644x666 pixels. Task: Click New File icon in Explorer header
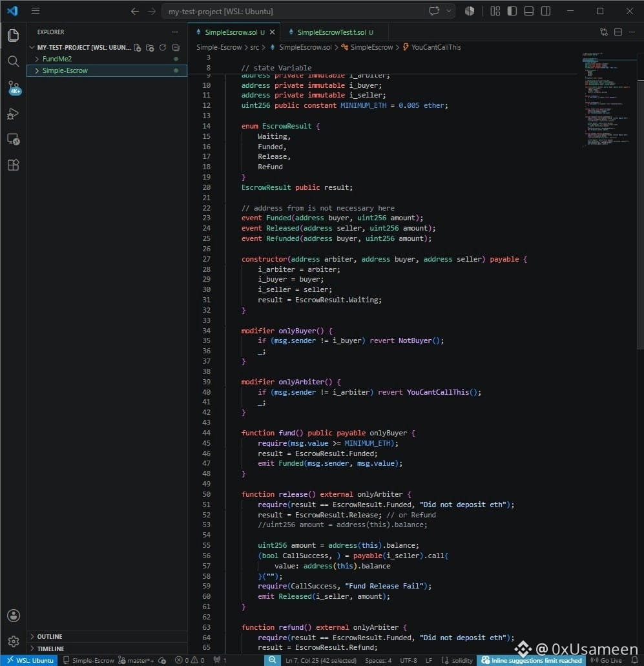coord(138,48)
